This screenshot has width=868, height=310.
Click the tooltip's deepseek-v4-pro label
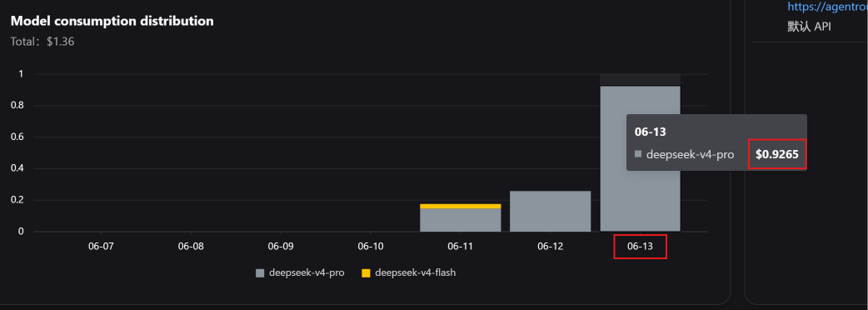pos(691,154)
